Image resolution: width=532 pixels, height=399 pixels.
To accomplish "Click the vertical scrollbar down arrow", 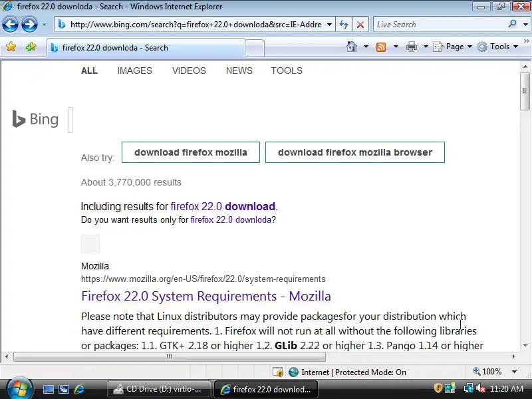I will click(x=525, y=346).
